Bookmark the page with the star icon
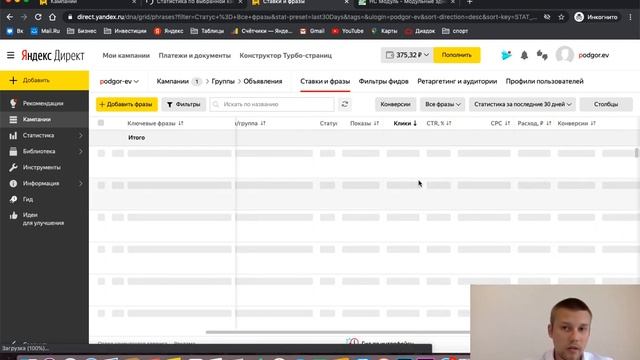This screenshot has width=640, height=360. [x=561, y=17]
